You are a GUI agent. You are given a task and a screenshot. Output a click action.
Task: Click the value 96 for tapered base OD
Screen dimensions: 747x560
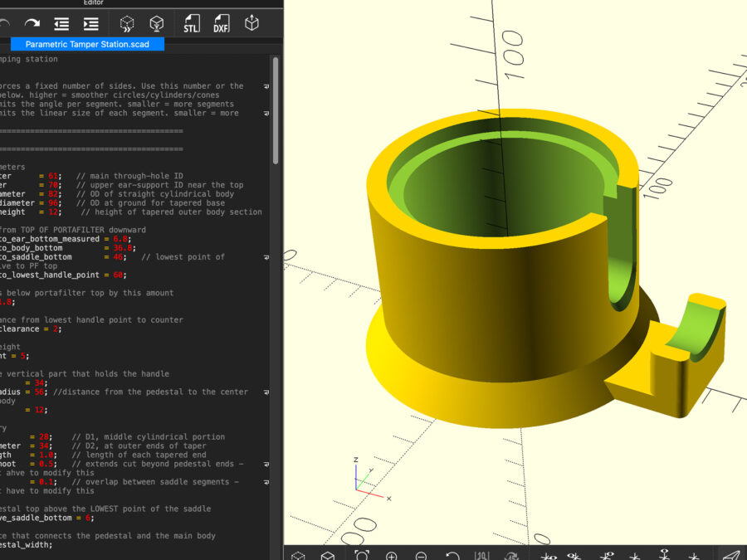(x=52, y=203)
